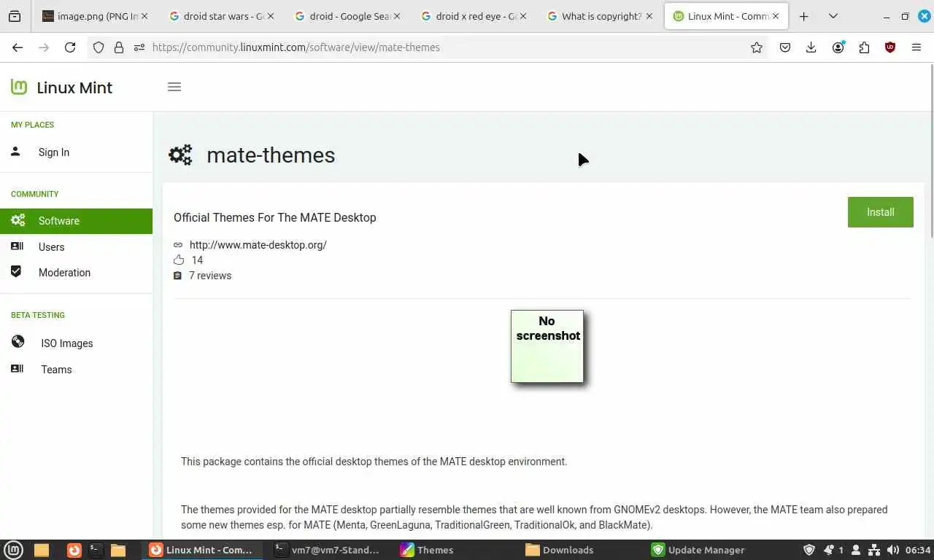Image resolution: width=934 pixels, height=560 pixels.
Task: Launch Firefox from the panel launcher
Action: tap(74, 550)
